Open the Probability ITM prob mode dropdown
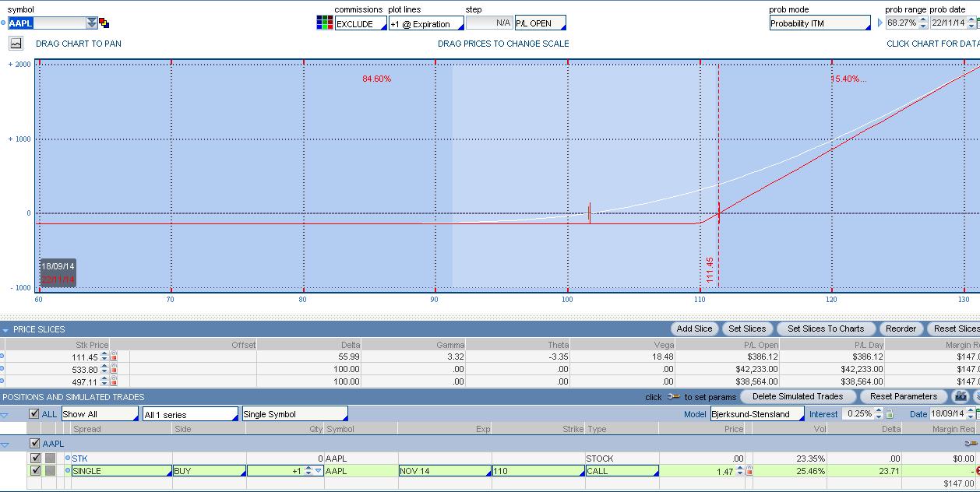 click(820, 23)
